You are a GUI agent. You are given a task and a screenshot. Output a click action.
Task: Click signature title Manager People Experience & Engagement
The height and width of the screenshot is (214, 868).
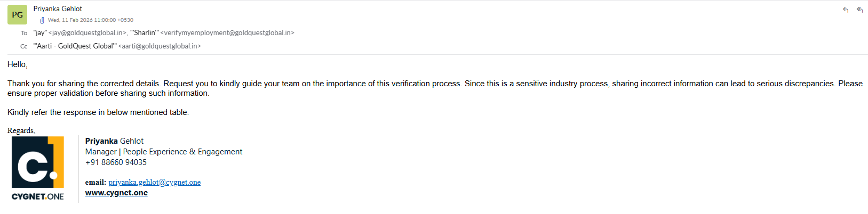click(163, 152)
